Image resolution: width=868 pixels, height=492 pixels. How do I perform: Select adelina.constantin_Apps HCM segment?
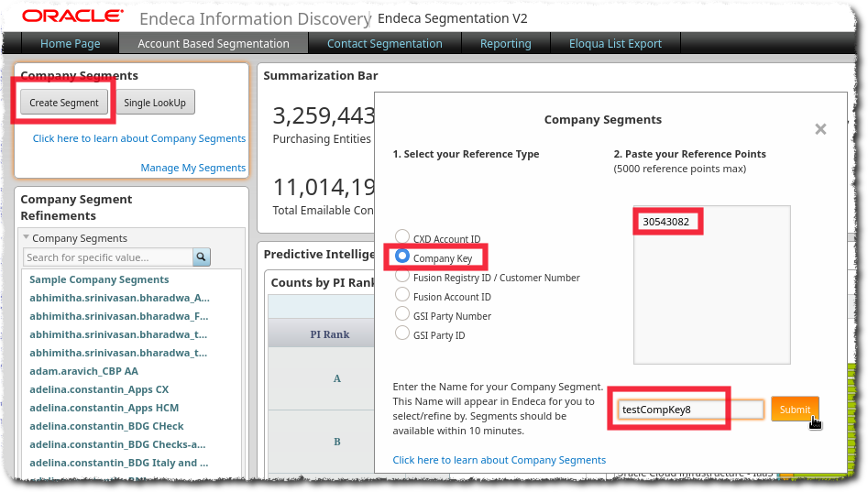click(x=104, y=408)
